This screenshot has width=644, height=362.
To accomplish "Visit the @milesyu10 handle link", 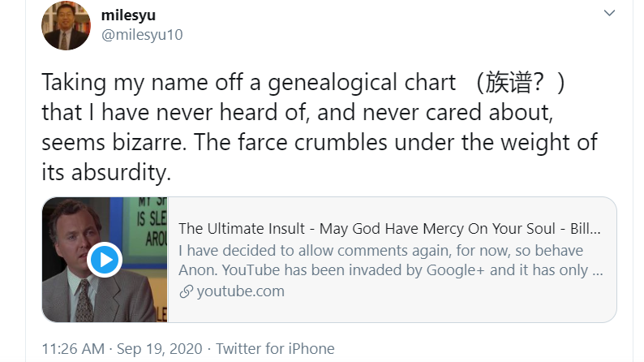I will coord(142,35).
